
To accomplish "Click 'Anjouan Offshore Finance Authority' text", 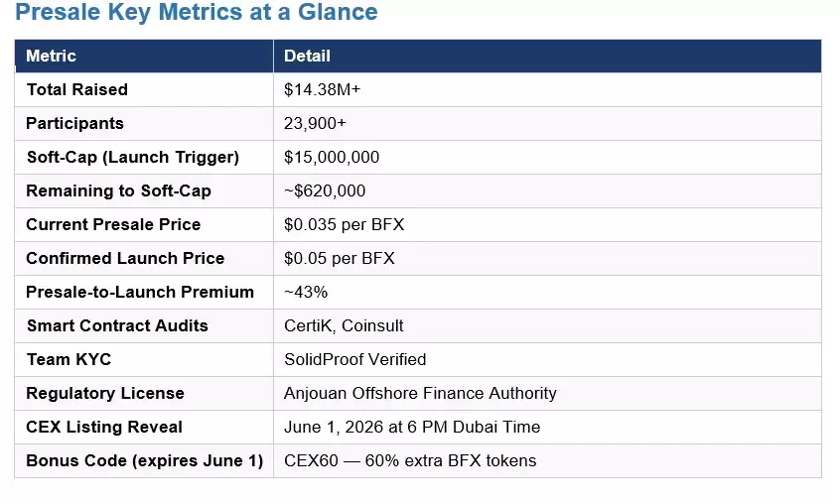I will [420, 393].
